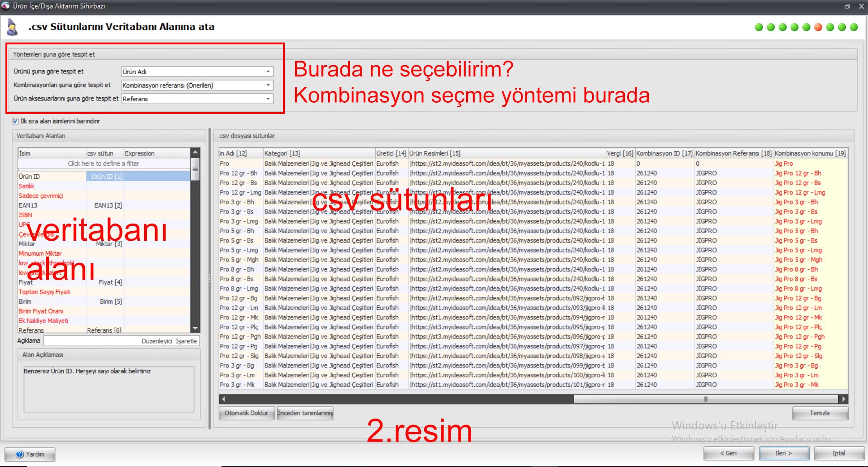Image resolution: width=868 pixels, height=467 pixels.
Task: Click the csv grid scroll-left arrow
Action: pos(223,399)
